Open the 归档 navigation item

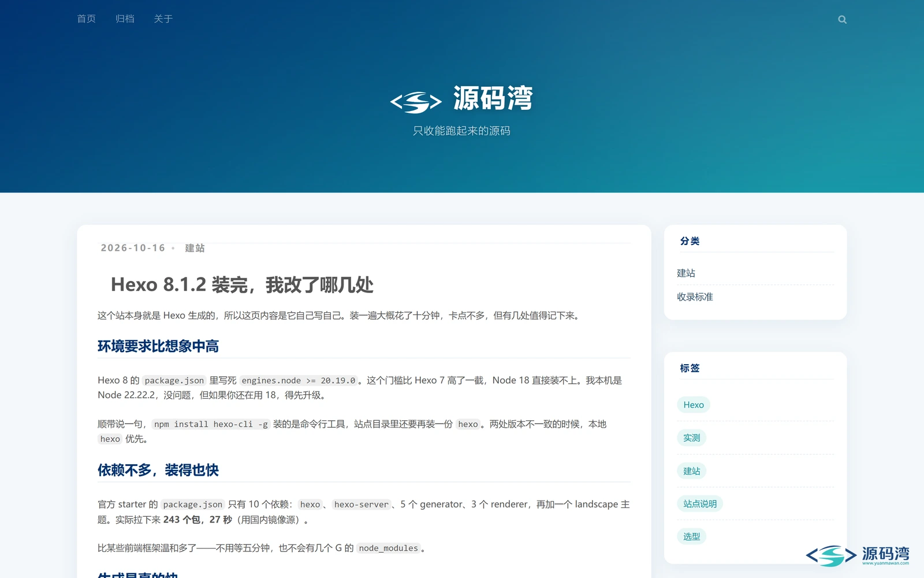(125, 19)
